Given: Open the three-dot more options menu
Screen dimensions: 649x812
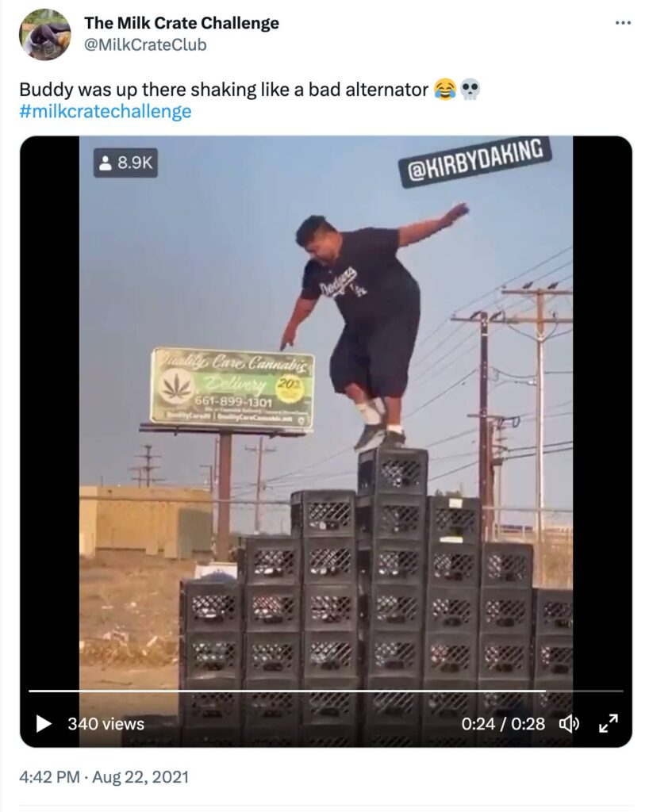Looking at the screenshot, I should 623,23.
